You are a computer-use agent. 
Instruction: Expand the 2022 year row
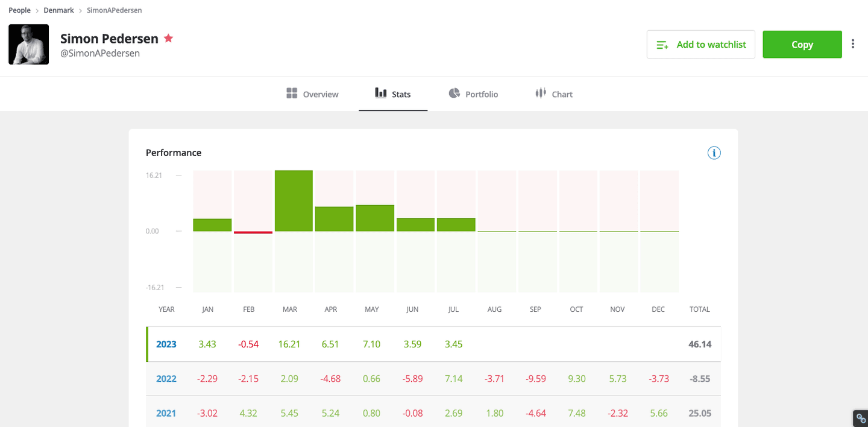tap(166, 379)
